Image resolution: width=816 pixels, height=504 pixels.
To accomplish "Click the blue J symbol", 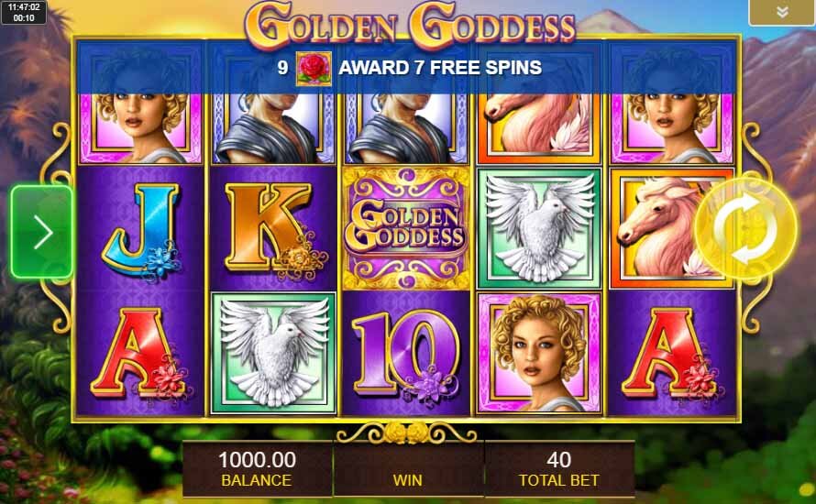I will coord(140,230).
